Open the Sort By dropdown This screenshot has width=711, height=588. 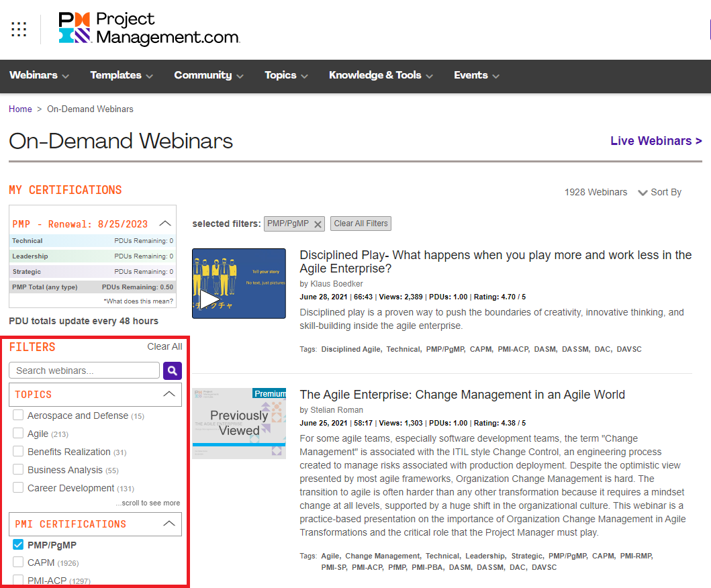coord(659,193)
